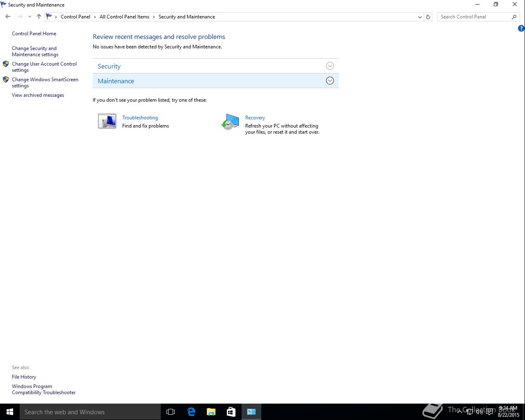Viewport: 525px width, 420px height.
Task: Open the recent locations dropdown arrow
Action: click(30, 17)
